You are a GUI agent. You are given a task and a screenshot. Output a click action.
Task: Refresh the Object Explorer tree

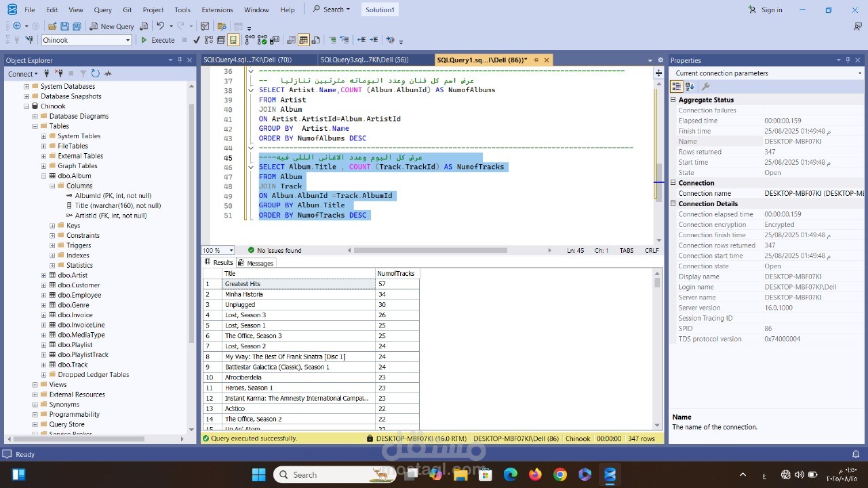[x=96, y=74]
